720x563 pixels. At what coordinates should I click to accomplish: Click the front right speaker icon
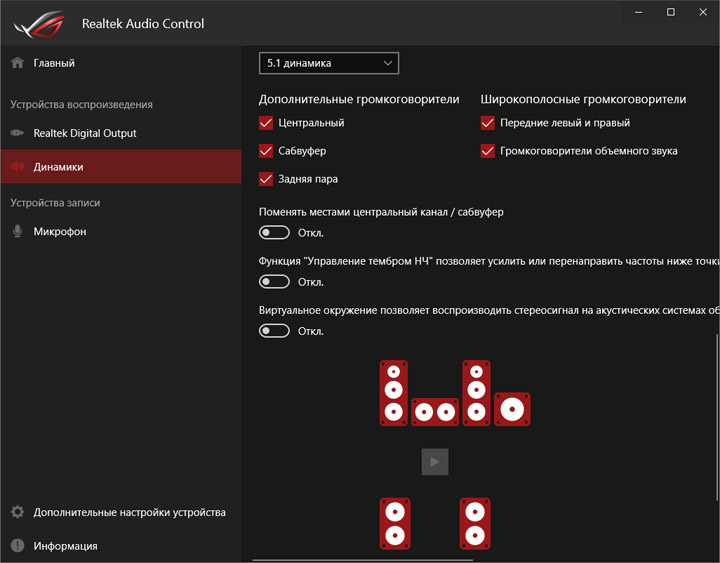(476, 392)
